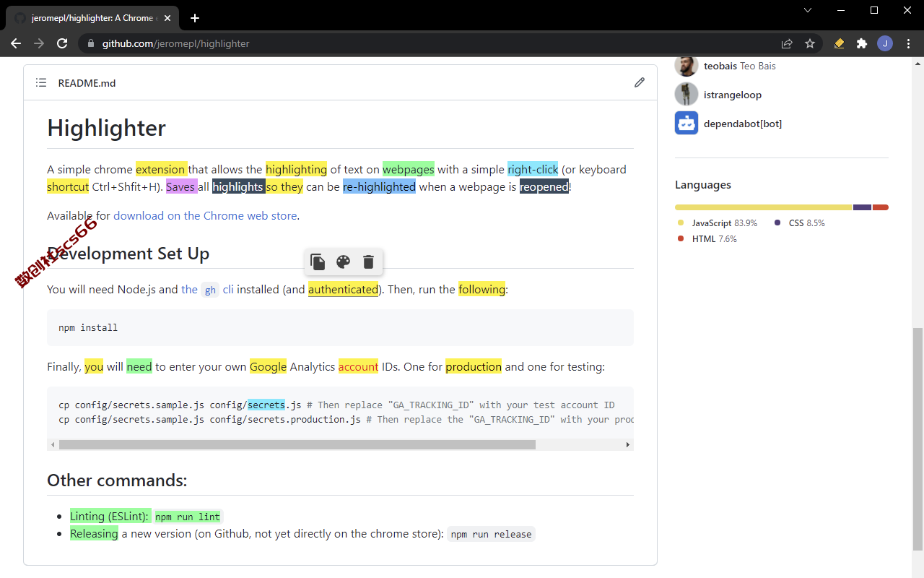Filter by HTML 7.6% language

[x=707, y=239]
